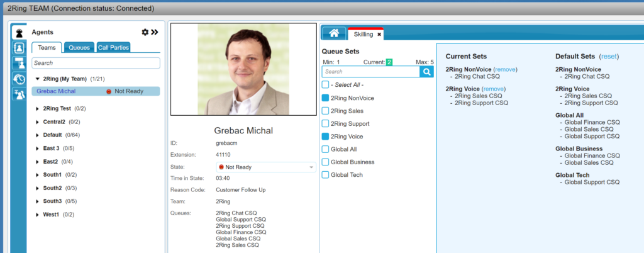Open the contacts directory sidebar icon
Image resolution: width=644 pixels, height=253 pixels.
pos(19,48)
